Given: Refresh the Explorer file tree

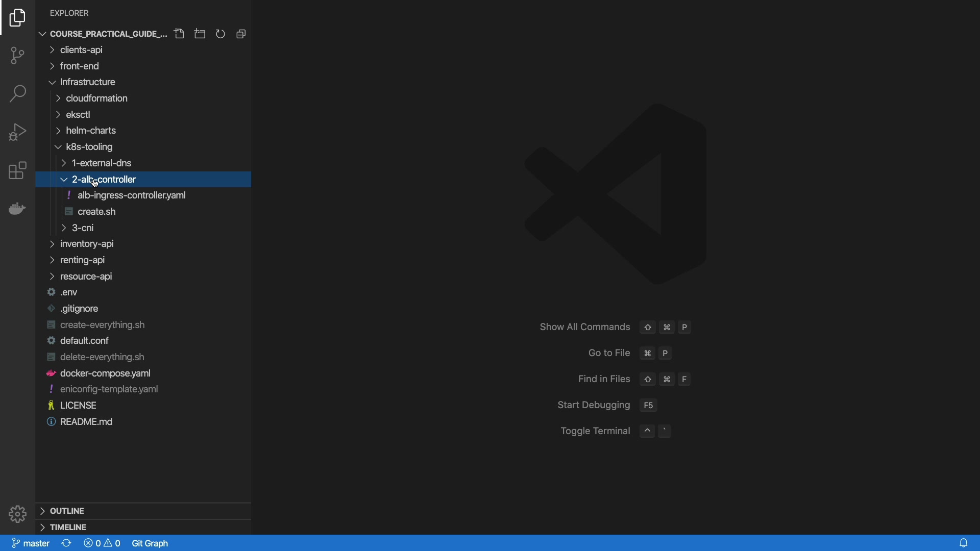Looking at the screenshot, I should [220, 34].
